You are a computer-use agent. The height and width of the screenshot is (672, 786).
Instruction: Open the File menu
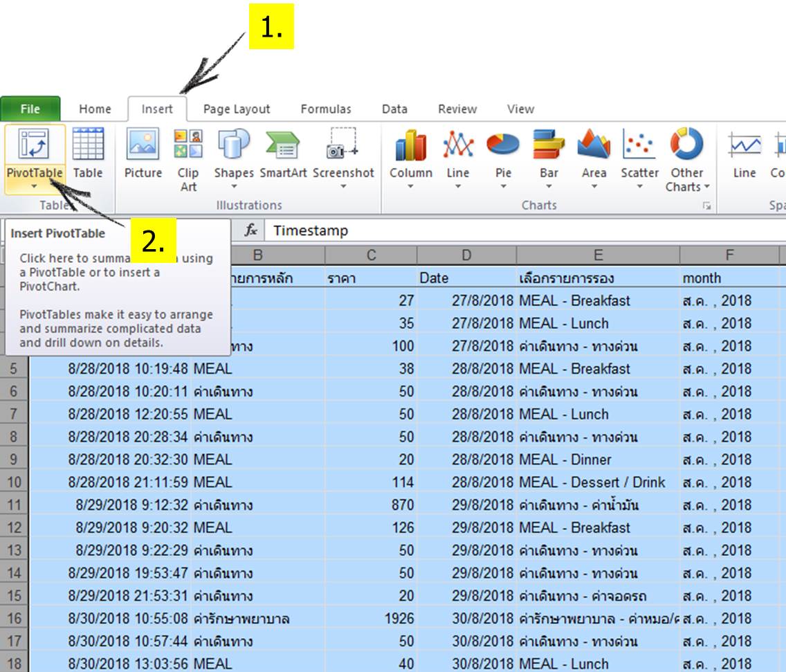click(x=30, y=109)
